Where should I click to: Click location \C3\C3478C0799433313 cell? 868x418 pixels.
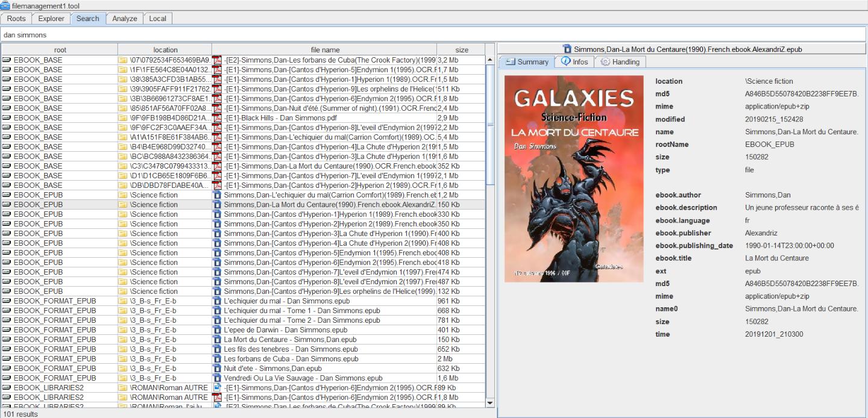point(165,166)
